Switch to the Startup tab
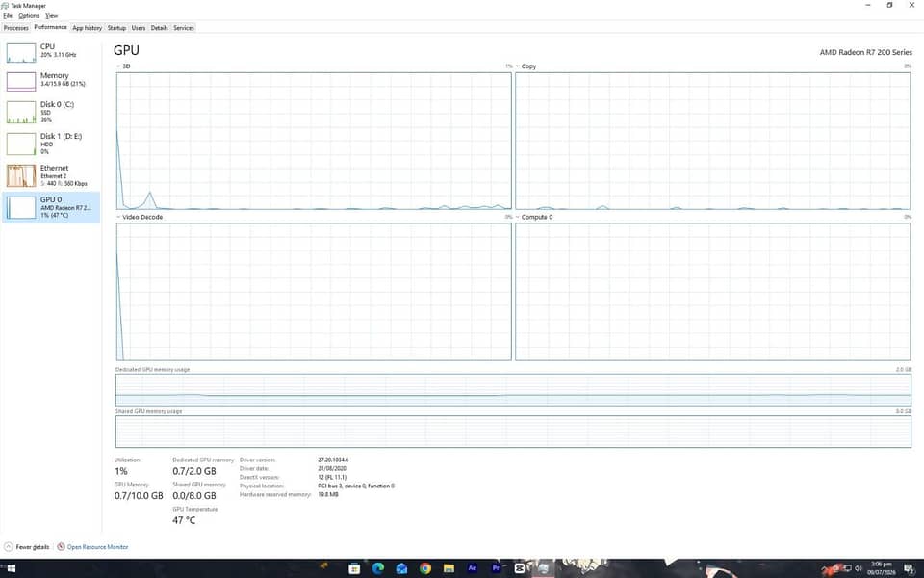924x578 pixels. click(x=116, y=28)
